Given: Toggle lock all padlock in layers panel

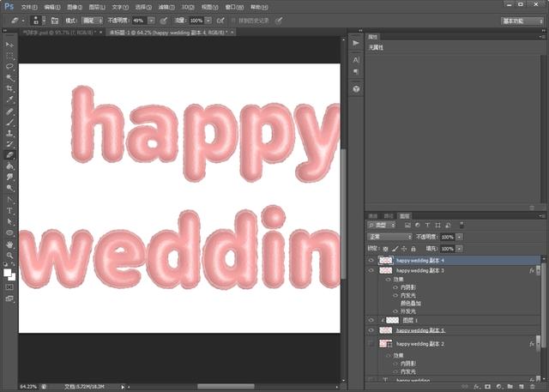Looking at the screenshot, I should [413, 249].
